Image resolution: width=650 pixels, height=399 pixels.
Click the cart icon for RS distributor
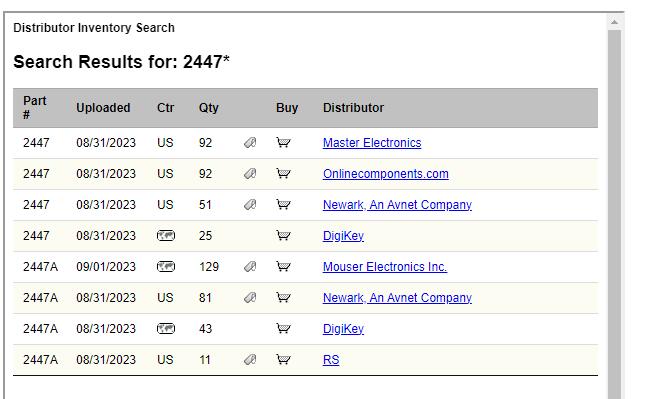(x=284, y=360)
